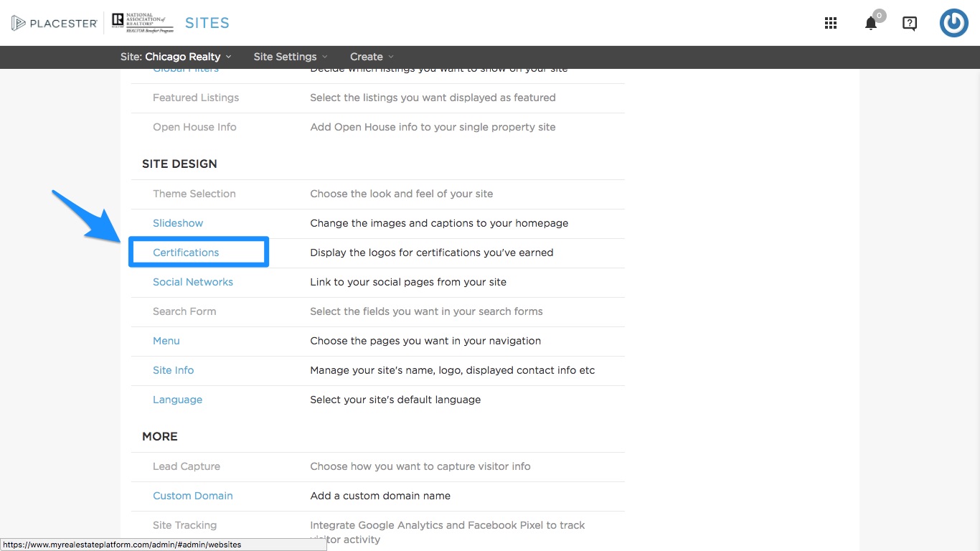Click 'Select your site's default language' text
980x551 pixels.
tap(395, 400)
